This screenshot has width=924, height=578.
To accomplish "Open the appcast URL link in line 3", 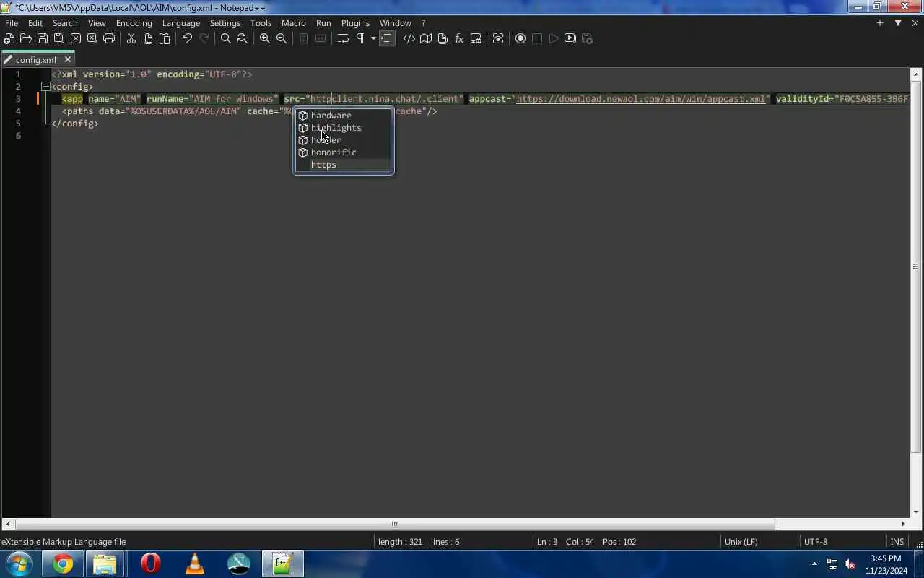I will 641,99.
